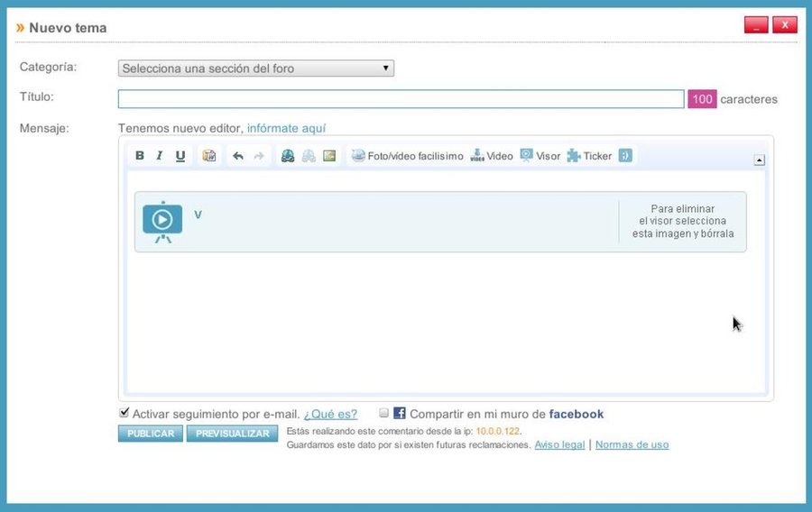Toggle bold formatting in the editor
812x512 pixels.
tap(139, 156)
